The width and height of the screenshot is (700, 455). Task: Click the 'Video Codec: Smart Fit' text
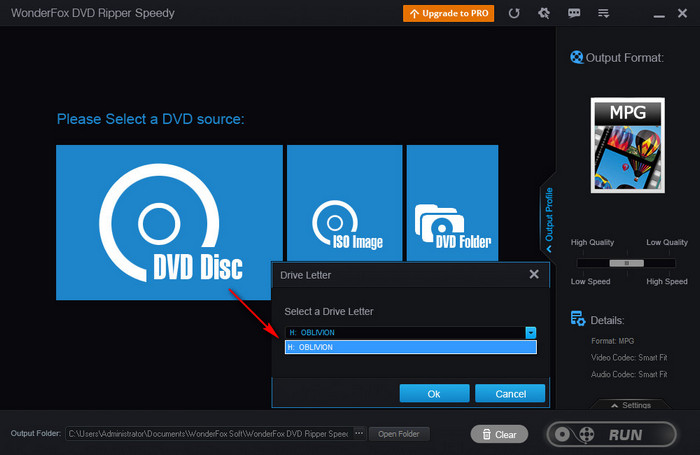click(629, 358)
